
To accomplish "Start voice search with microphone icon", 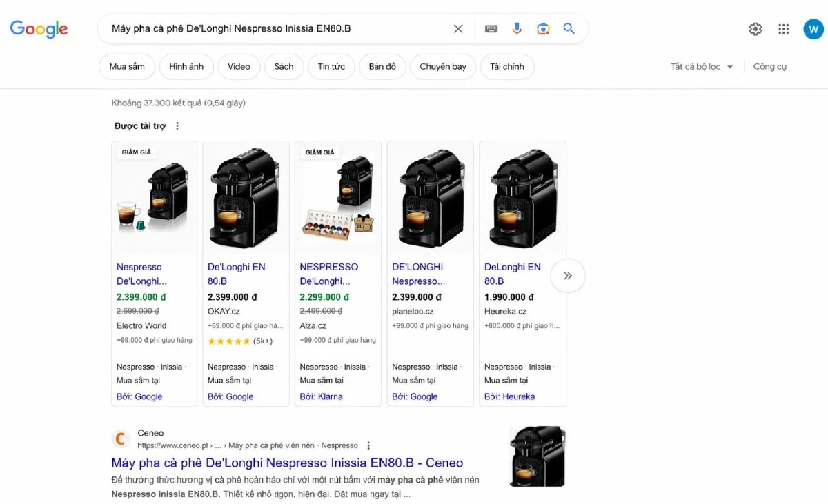I will 517,29.
